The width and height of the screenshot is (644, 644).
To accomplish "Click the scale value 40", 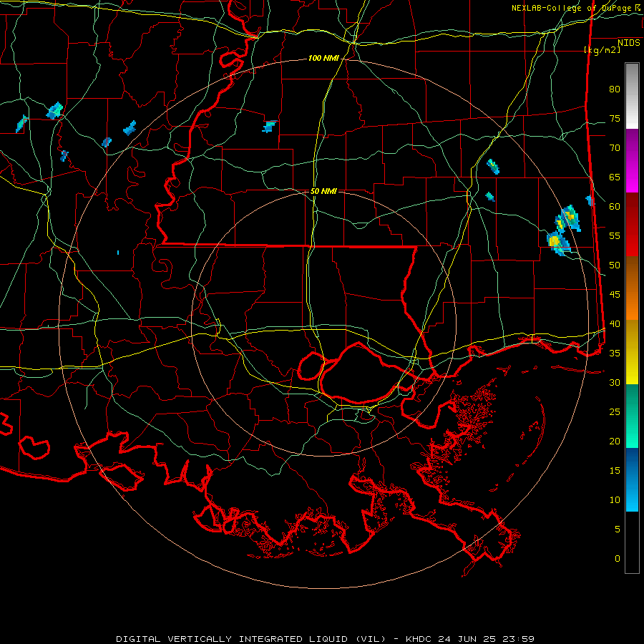I will pos(615,324).
